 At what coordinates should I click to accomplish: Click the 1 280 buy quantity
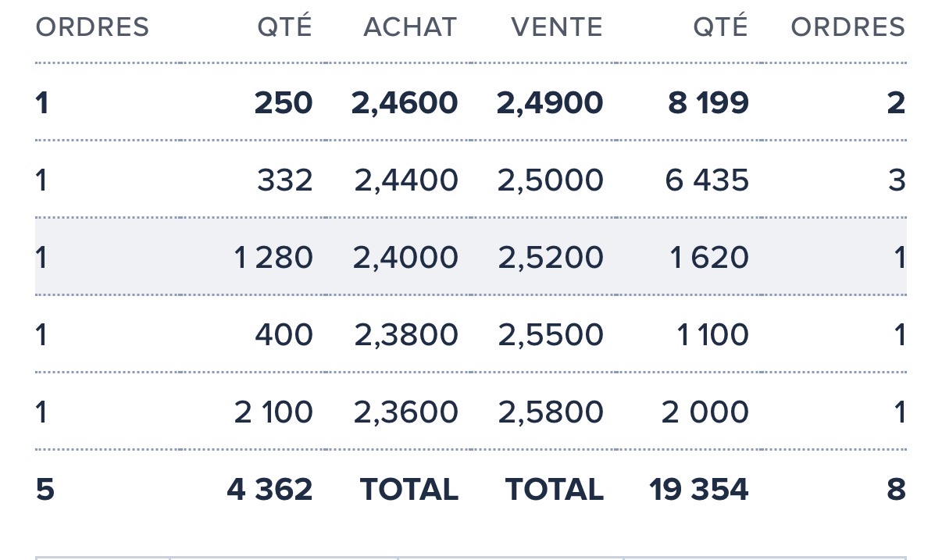[x=273, y=258]
